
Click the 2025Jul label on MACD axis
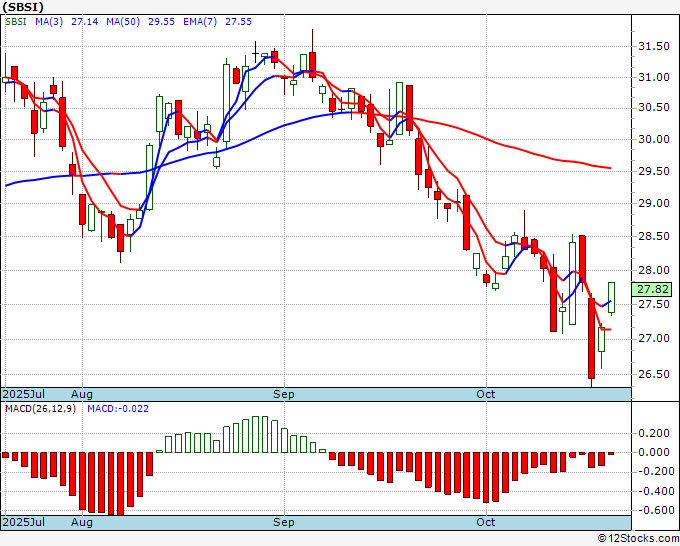[x=24, y=522]
